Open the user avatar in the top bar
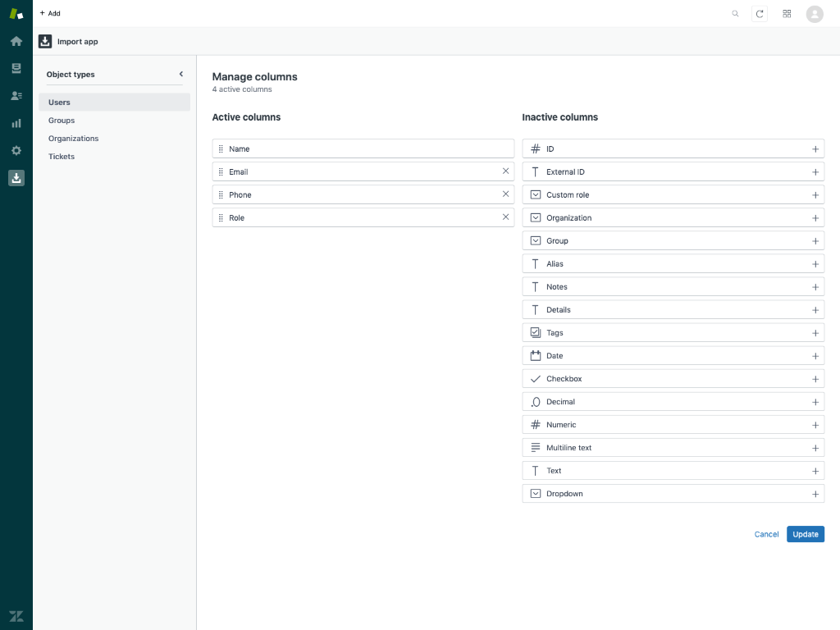 coord(815,13)
